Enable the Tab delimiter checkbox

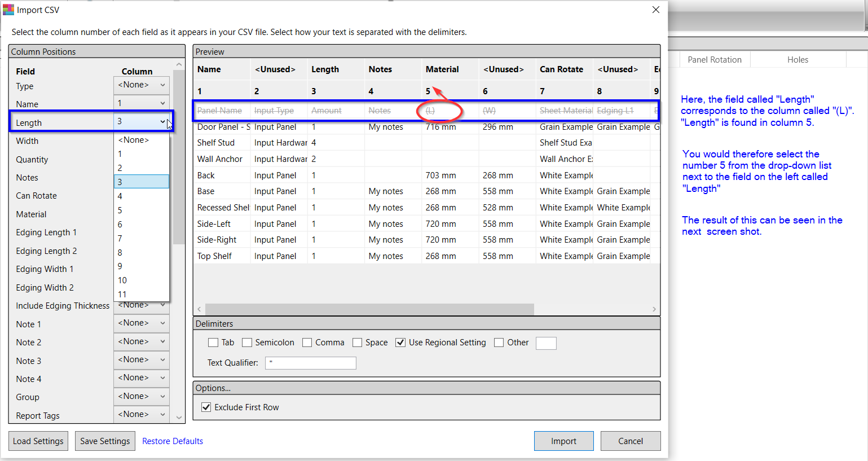213,343
